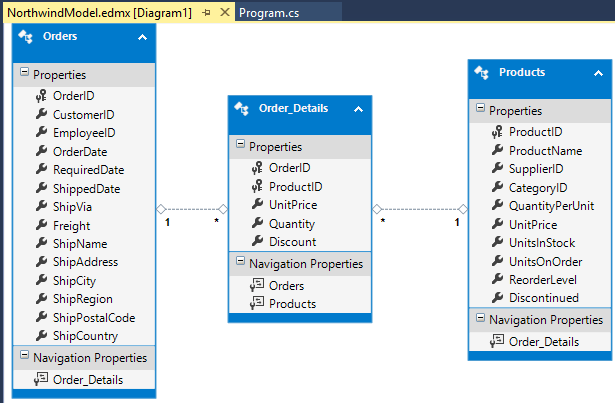
Task: Click key icon beside ProductID in Products
Action: point(497,132)
